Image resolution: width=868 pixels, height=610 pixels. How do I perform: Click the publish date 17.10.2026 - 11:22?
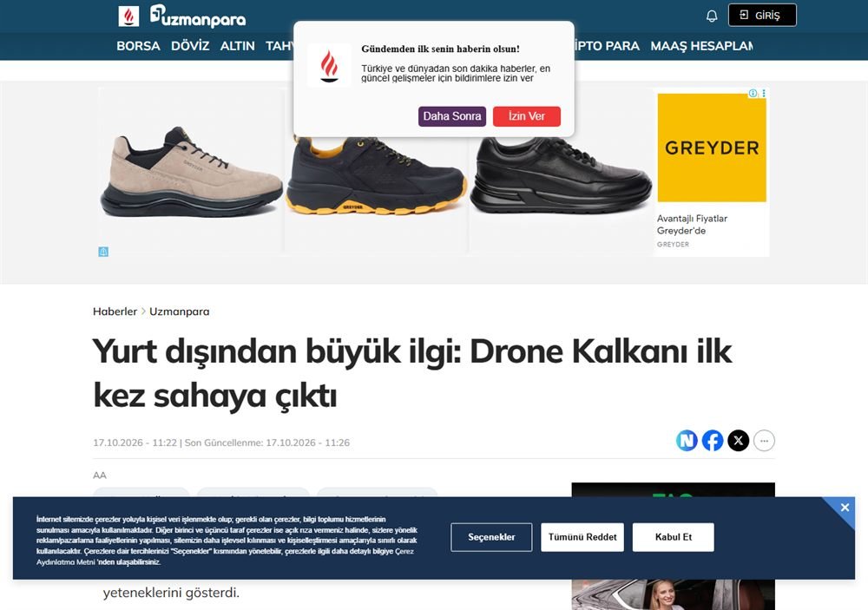pos(135,443)
